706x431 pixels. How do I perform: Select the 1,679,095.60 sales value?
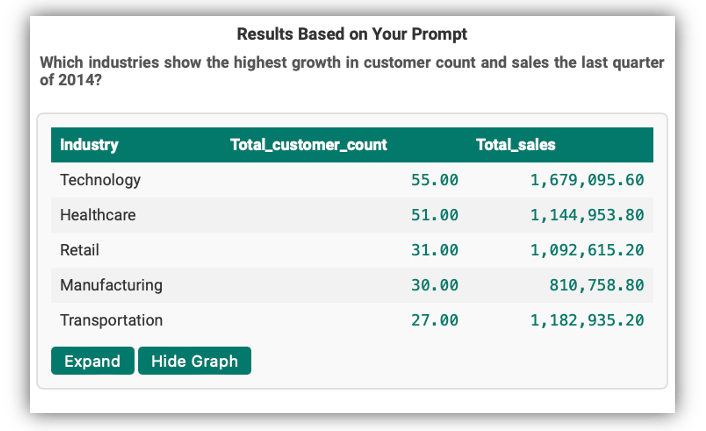click(587, 180)
